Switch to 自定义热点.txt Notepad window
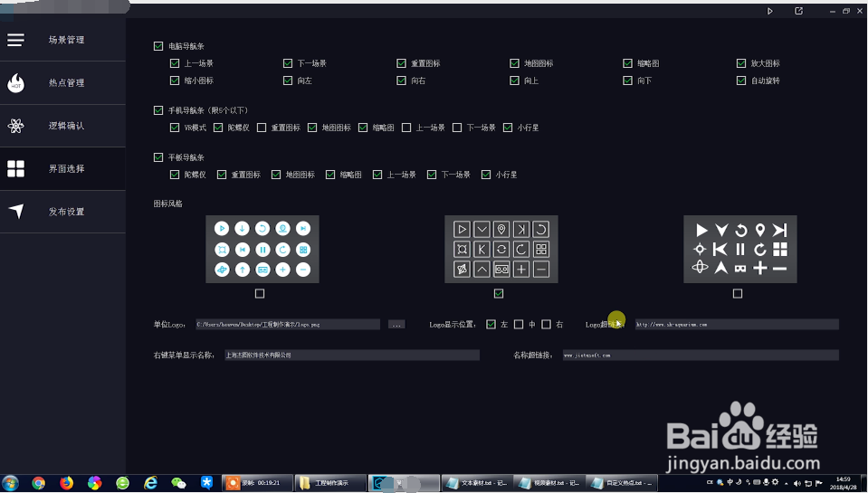The width and height of the screenshot is (868, 493). click(x=622, y=483)
